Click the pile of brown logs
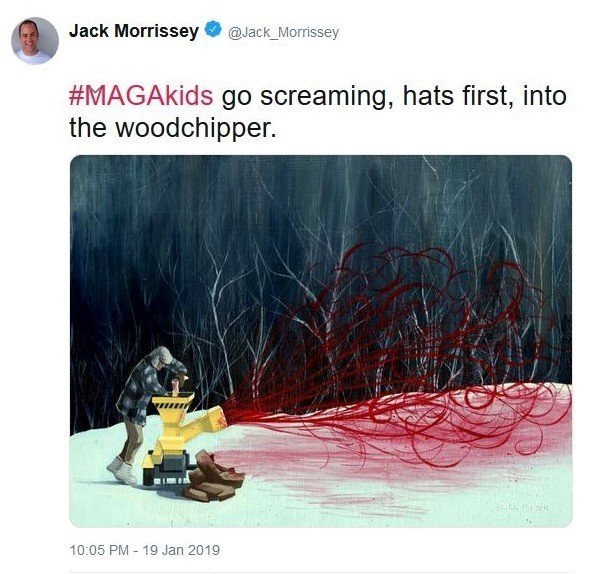The width and height of the screenshot is (607, 574). coord(214,476)
